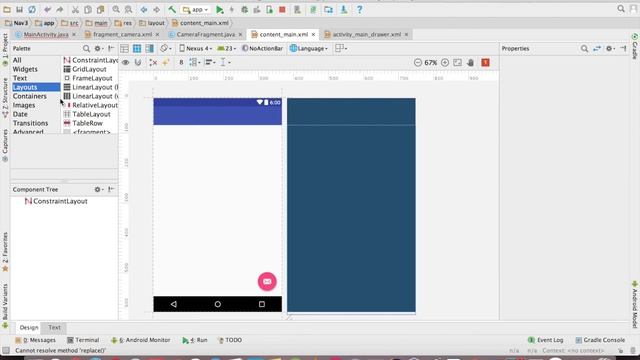This screenshot has width=640, height=360.
Task: Click the Search Everywhere magnifier at the top right
Action: click(x=621, y=9)
